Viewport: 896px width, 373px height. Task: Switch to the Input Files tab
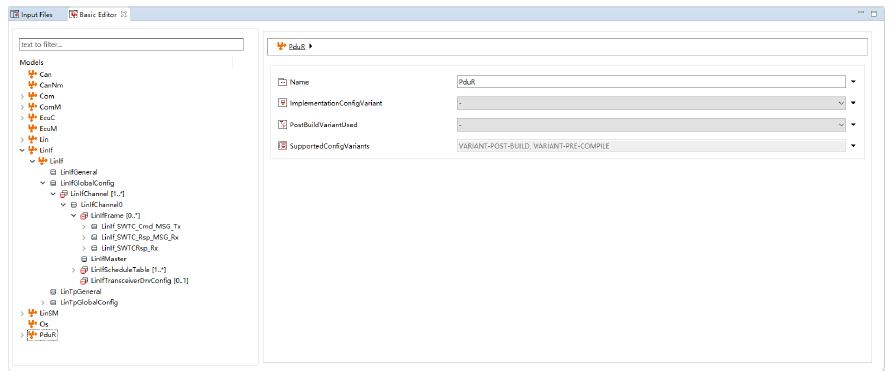32,15
